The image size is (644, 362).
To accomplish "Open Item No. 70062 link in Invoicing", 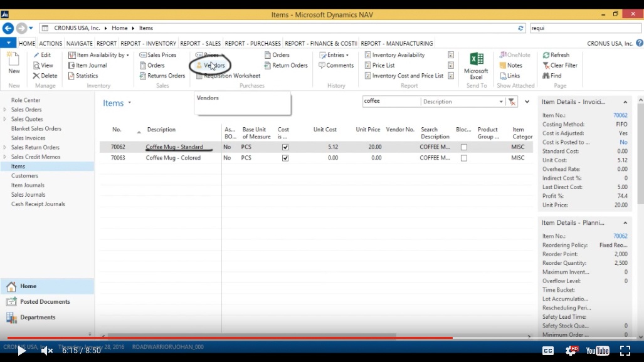I will click(x=620, y=115).
